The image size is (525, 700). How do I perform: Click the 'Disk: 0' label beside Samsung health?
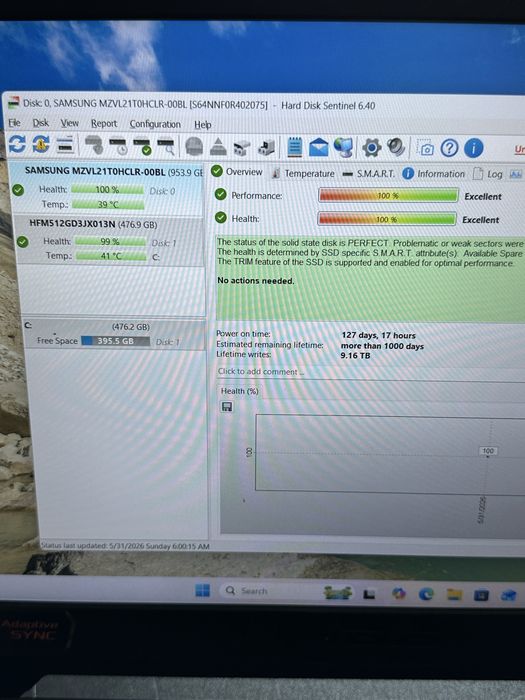tap(162, 191)
